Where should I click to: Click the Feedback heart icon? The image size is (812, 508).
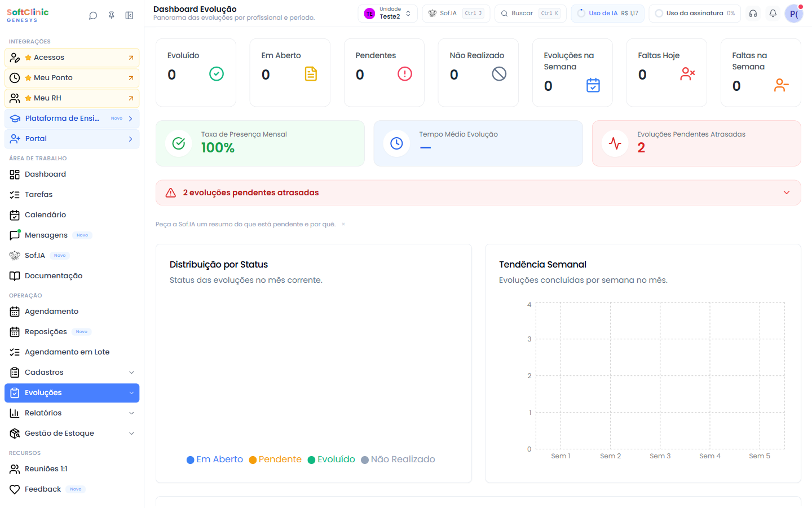point(15,489)
